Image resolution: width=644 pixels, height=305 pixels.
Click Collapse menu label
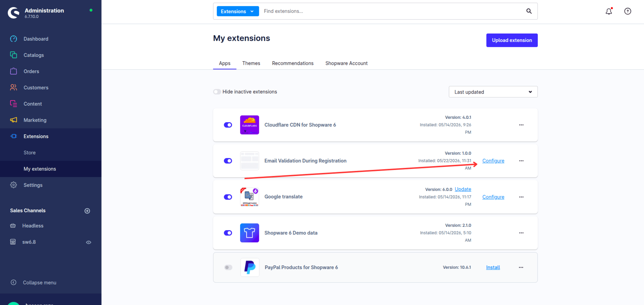(x=39, y=283)
